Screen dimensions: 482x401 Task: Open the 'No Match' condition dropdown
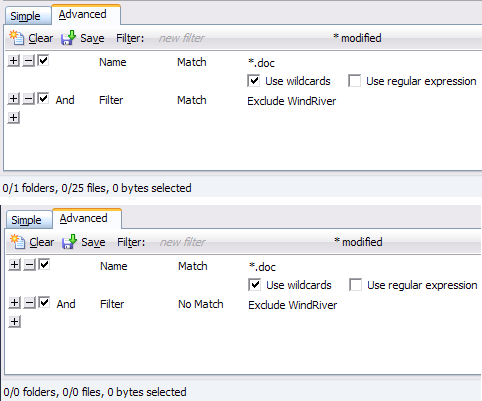201,304
